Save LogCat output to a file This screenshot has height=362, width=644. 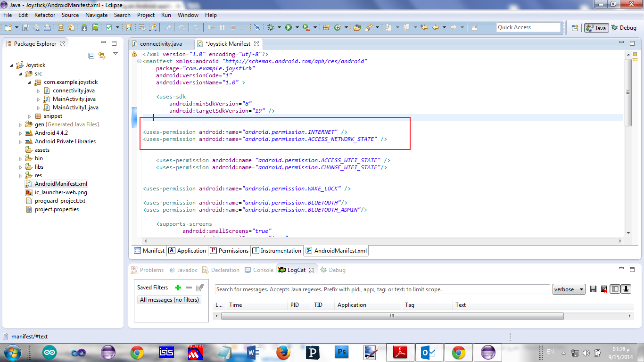pyautogui.click(x=594, y=289)
